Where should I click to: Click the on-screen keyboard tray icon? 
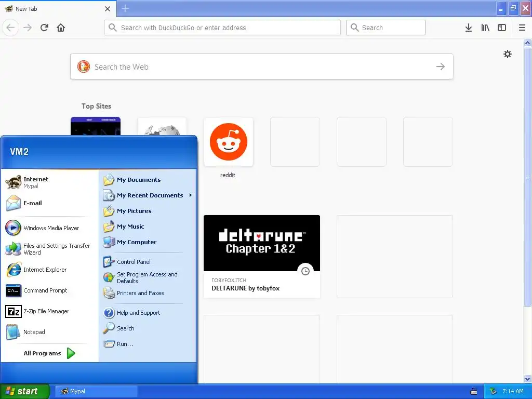coord(474,392)
